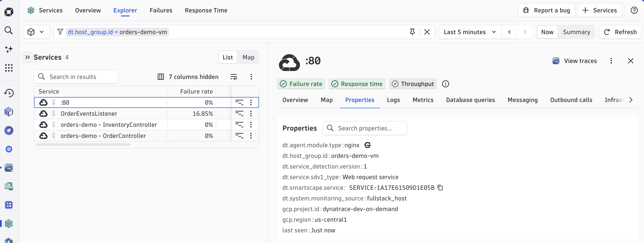Open the apps grid launcher in sidebar

pyautogui.click(x=9, y=68)
